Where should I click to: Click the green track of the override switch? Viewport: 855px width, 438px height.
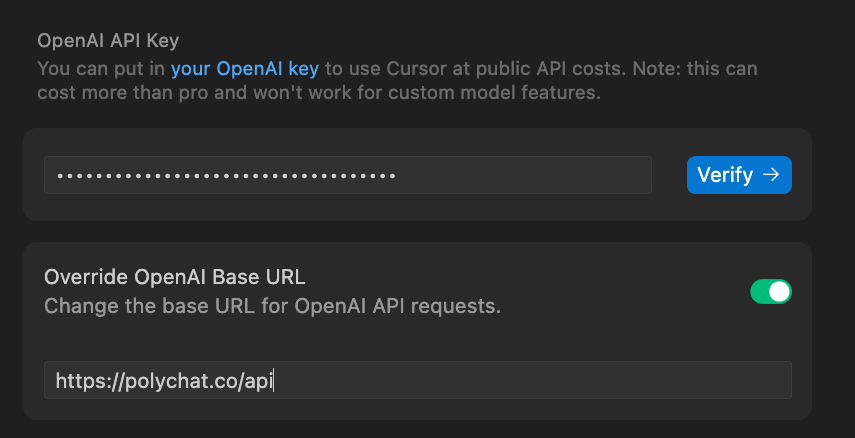click(x=760, y=291)
